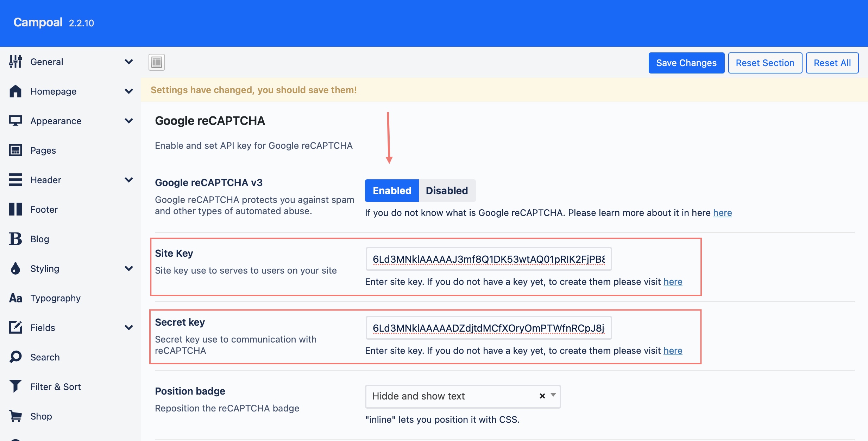Click the Homepage house icon
Image resolution: width=868 pixels, height=441 pixels.
15,91
